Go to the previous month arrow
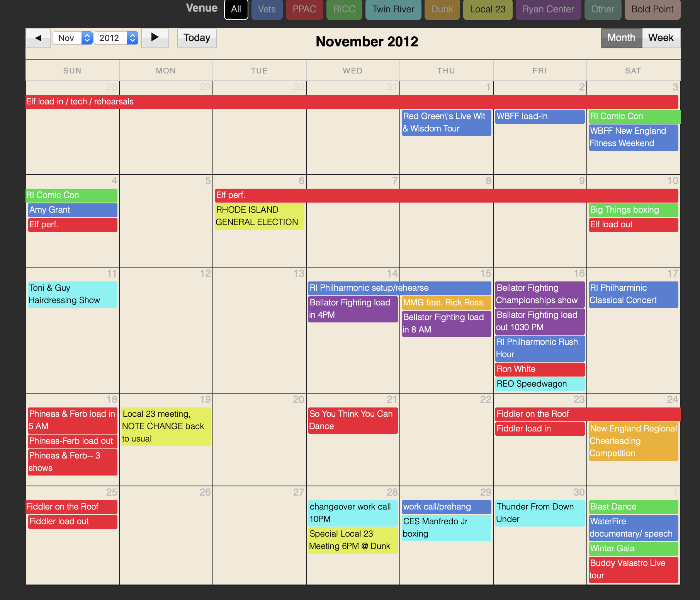The height and width of the screenshot is (600, 700). click(38, 38)
